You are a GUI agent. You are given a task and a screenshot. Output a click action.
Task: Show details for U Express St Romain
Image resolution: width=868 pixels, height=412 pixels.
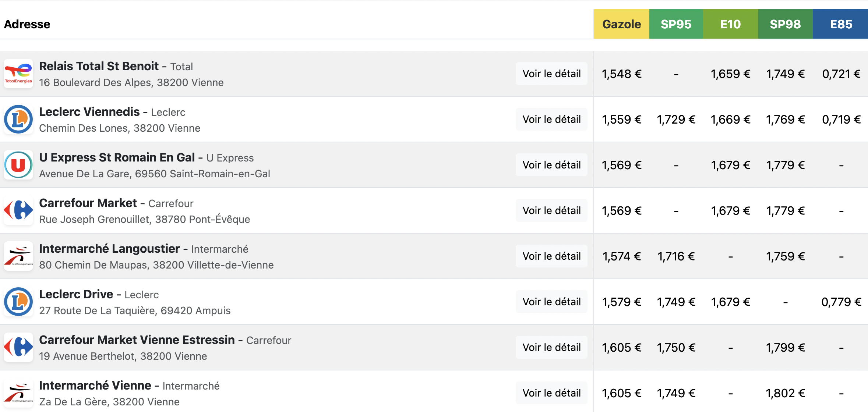tap(551, 165)
